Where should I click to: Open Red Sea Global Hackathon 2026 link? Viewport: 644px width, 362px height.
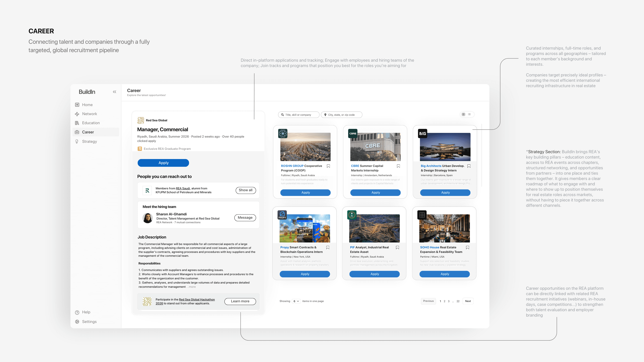coord(197,299)
